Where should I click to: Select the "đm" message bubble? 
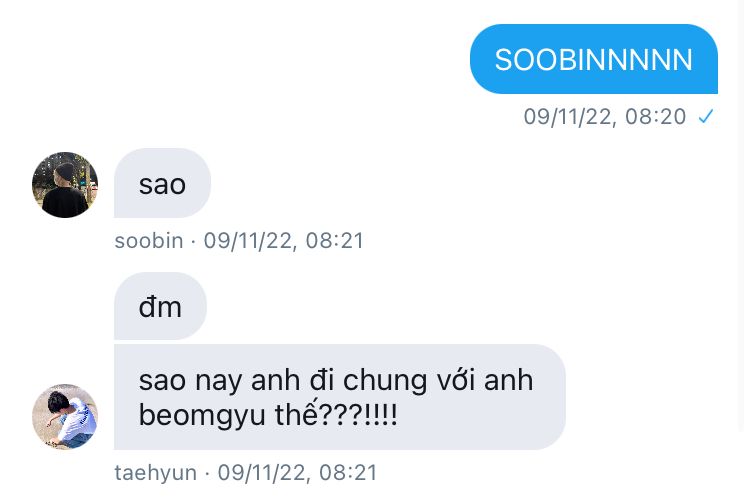pyautogui.click(x=160, y=306)
